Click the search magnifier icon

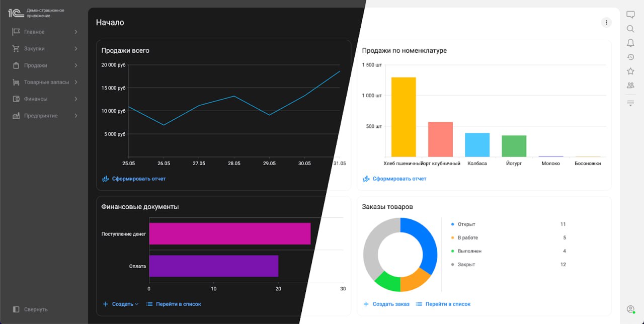(630, 29)
